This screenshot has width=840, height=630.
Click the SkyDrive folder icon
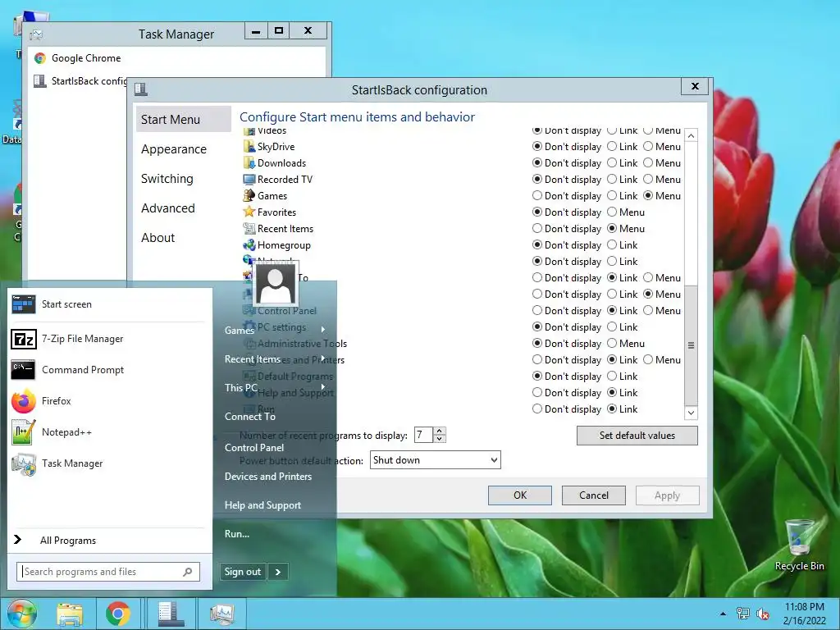tap(249, 146)
